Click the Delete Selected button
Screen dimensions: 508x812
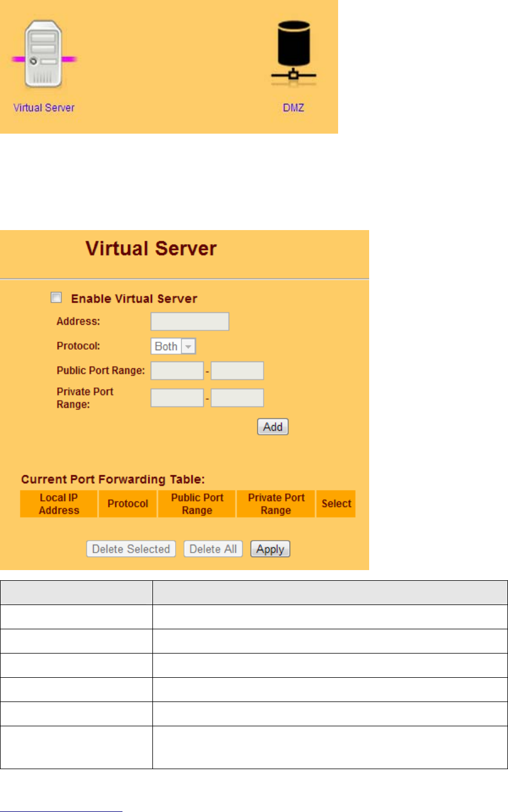coord(131,549)
